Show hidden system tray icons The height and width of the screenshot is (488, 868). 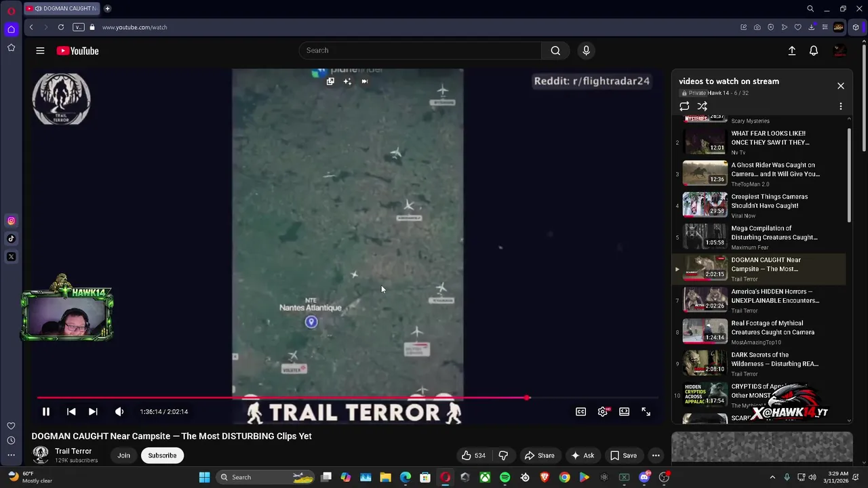click(772, 477)
